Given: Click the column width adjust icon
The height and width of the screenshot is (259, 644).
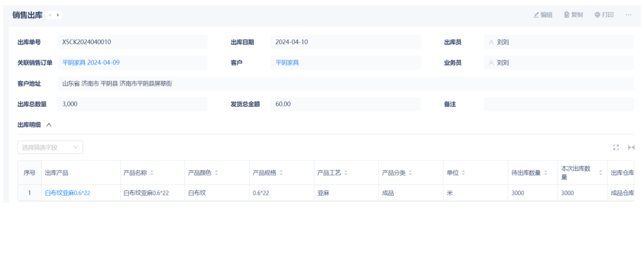Looking at the screenshot, I should coord(631,147).
